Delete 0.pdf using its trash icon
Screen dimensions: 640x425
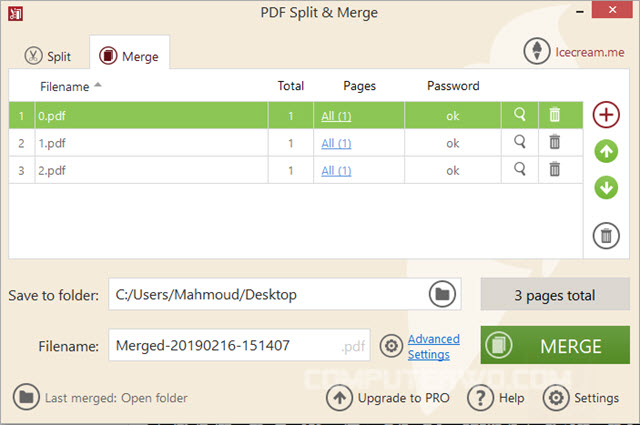click(554, 115)
